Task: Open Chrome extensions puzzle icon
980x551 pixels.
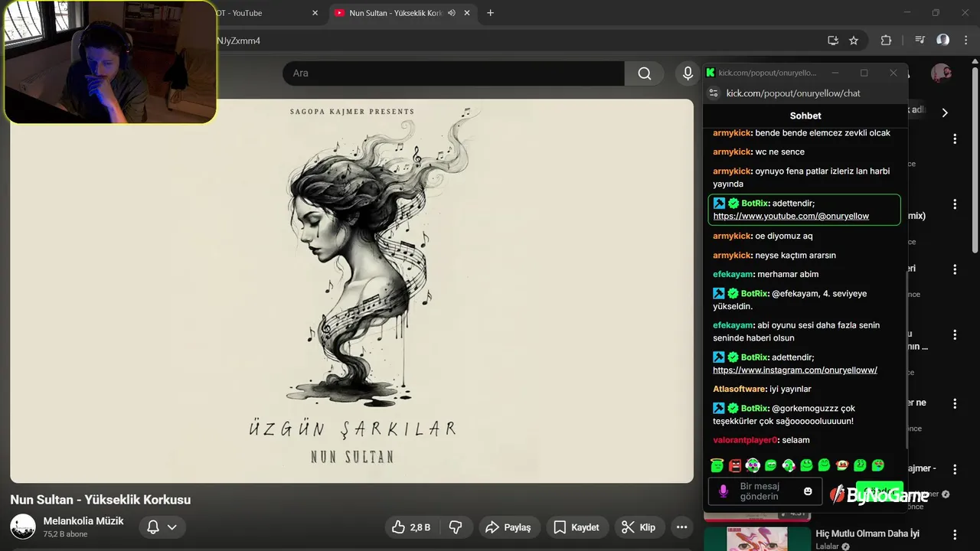Action: pyautogui.click(x=886, y=41)
